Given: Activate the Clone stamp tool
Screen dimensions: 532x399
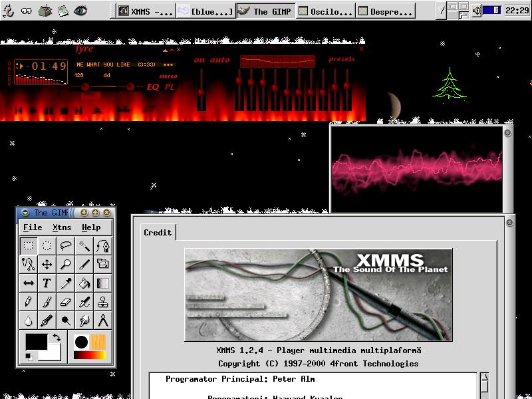Looking at the screenshot, I should coord(103,301).
